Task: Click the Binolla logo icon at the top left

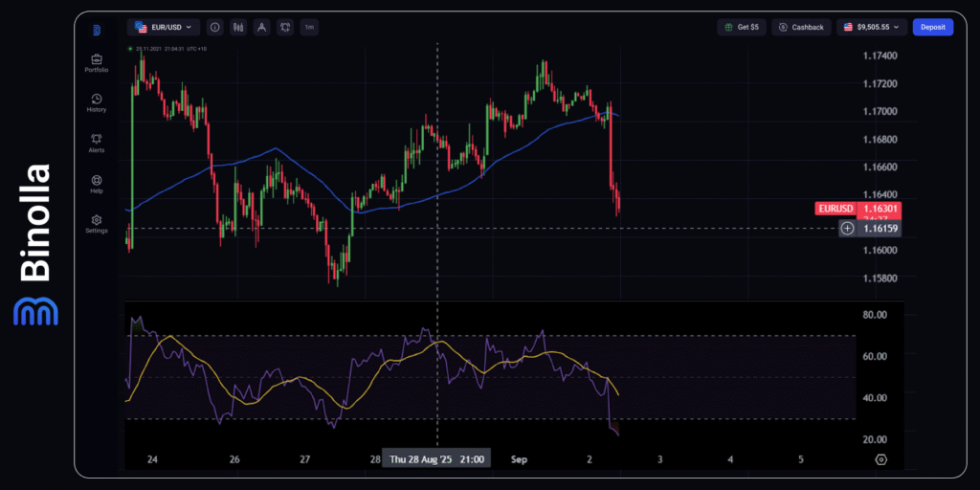Action: coord(96,30)
